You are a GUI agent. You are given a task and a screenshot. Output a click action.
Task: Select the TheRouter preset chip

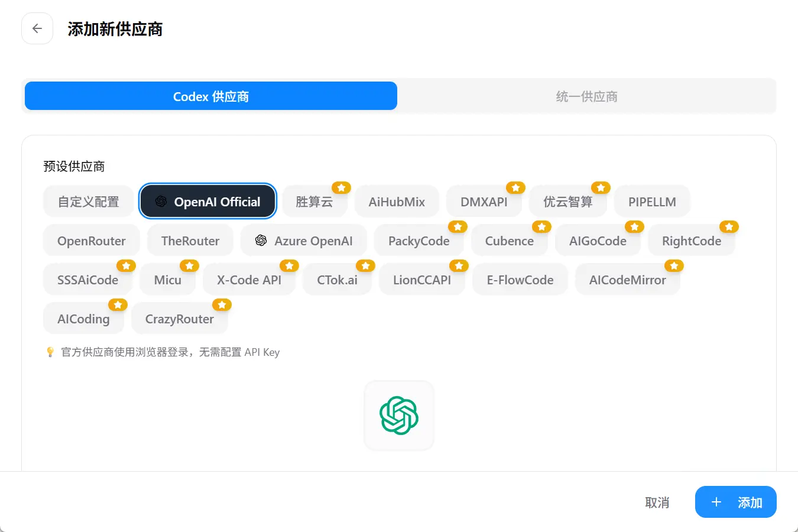tap(190, 241)
